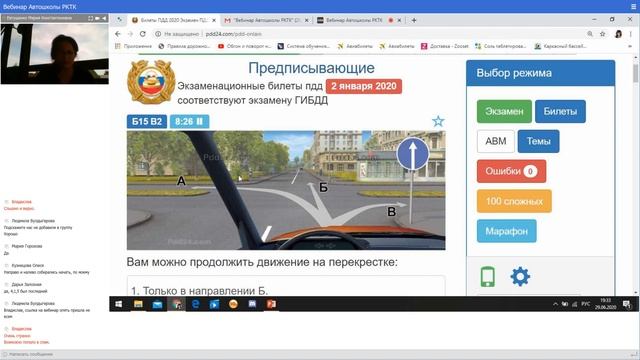Close the Gmail browser tab

307,20
